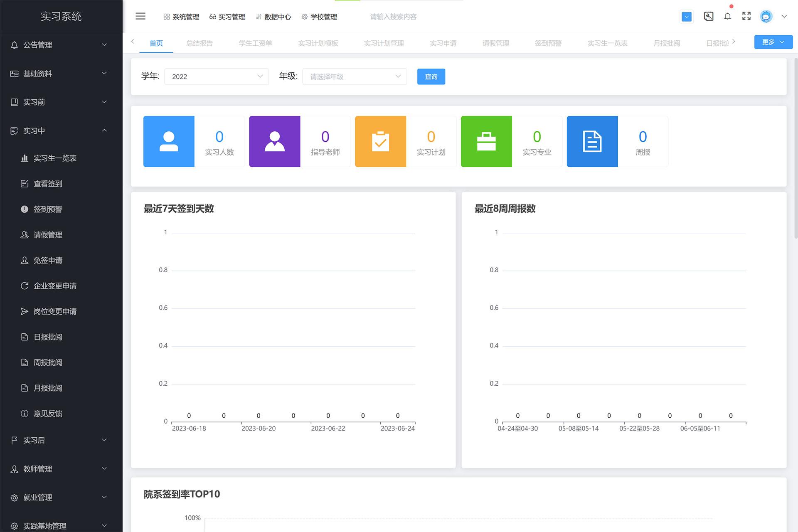Image resolution: width=798 pixels, height=532 pixels.
Task: Open 意见反馈 in the sidebar
Action: click(61, 414)
